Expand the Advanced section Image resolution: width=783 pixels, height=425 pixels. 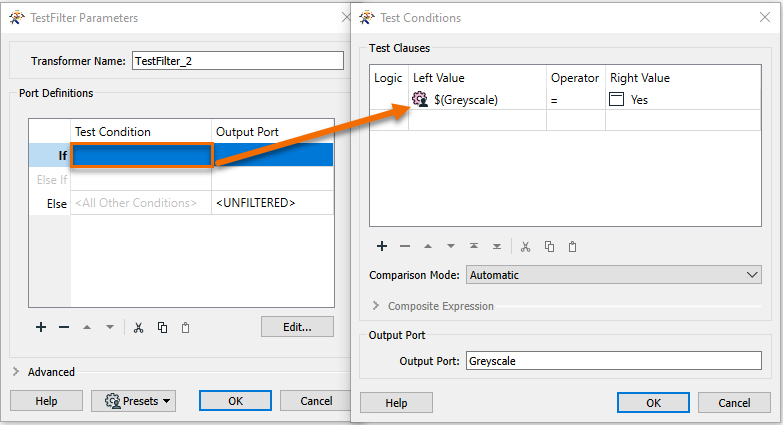tap(16, 372)
